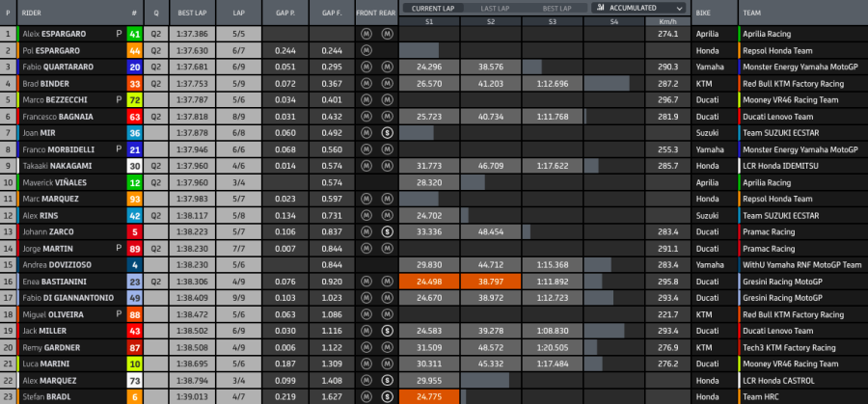Click Johann Zarco's rear soft tyre icon
The width and height of the screenshot is (868, 404).
click(386, 231)
